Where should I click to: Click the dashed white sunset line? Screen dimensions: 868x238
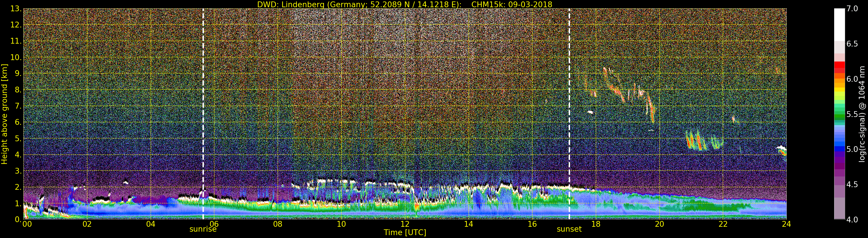point(569,114)
